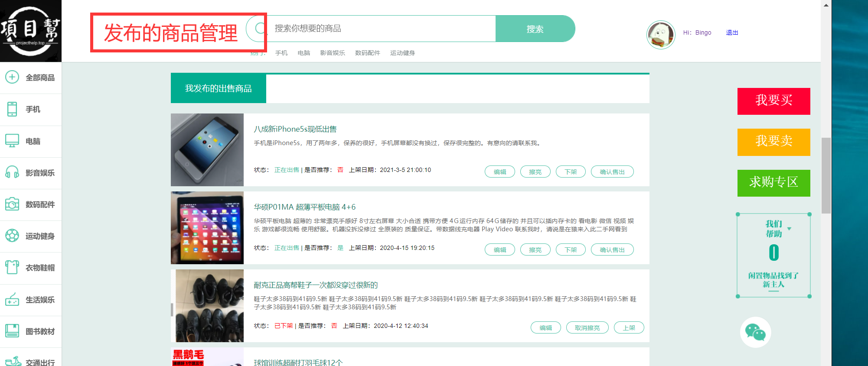
Task: Open 影音娱乐 category in sidebar
Action: (40, 173)
